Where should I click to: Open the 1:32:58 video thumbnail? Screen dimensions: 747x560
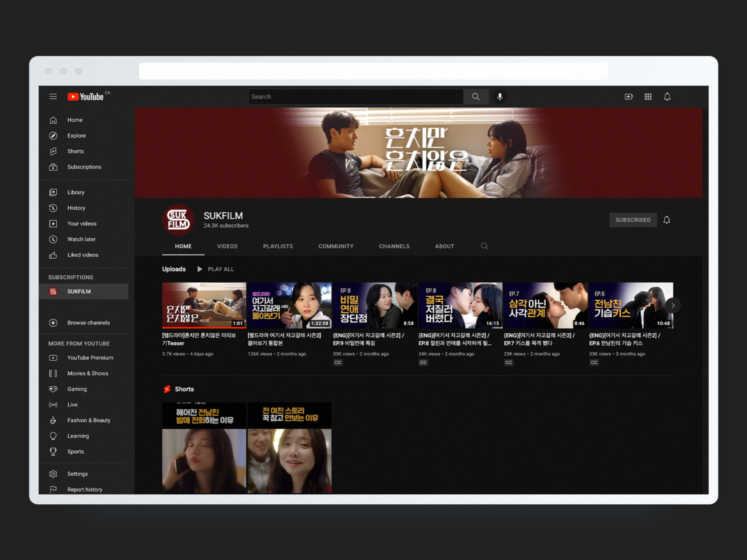pyautogui.click(x=289, y=305)
